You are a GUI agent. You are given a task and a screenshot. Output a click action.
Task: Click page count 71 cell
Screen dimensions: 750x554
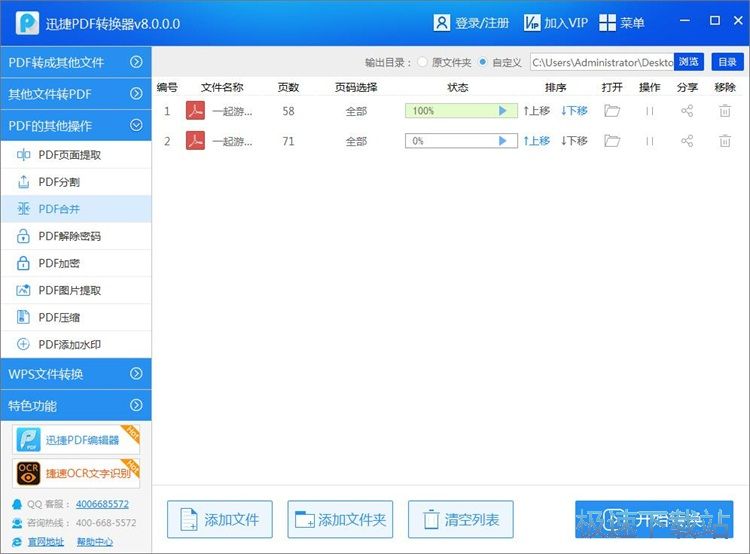coord(288,141)
